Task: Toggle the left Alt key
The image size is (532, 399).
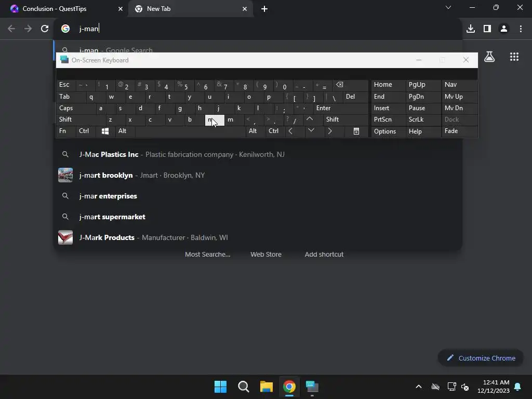Action: click(125, 131)
